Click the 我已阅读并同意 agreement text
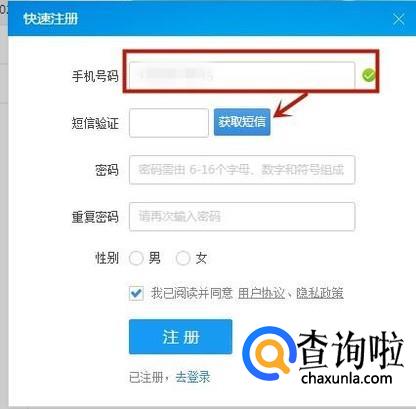Image resolution: width=416 pixels, height=409 pixels. click(x=192, y=293)
